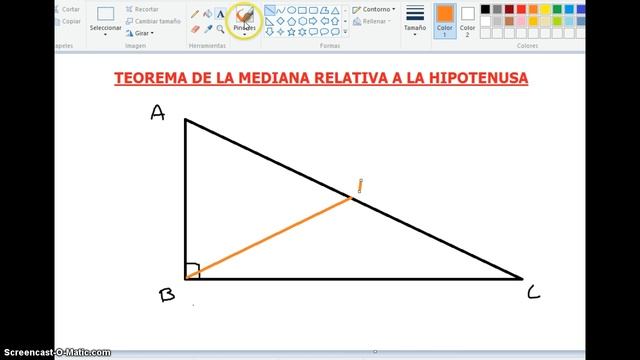Viewport: 640px width, 360px height.
Task: Pick the green color swatch
Action: (x=557, y=9)
